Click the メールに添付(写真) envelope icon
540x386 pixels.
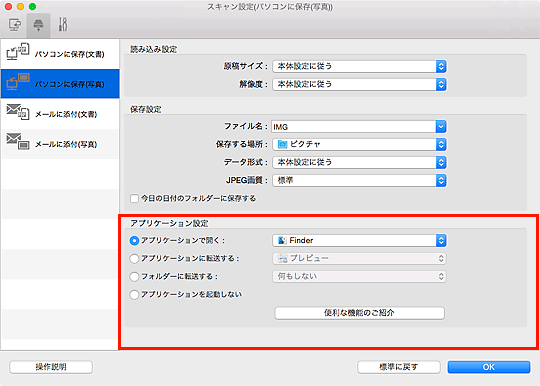(x=18, y=142)
